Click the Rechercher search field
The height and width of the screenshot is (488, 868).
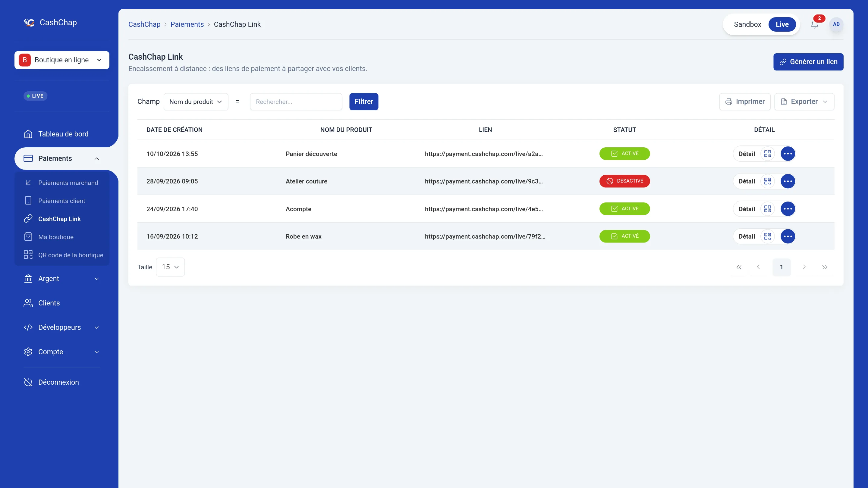tap(296, 102)
